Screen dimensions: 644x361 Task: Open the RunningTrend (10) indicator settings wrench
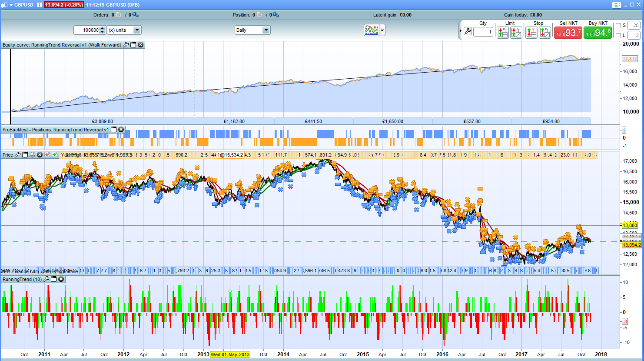coord(46,279)
